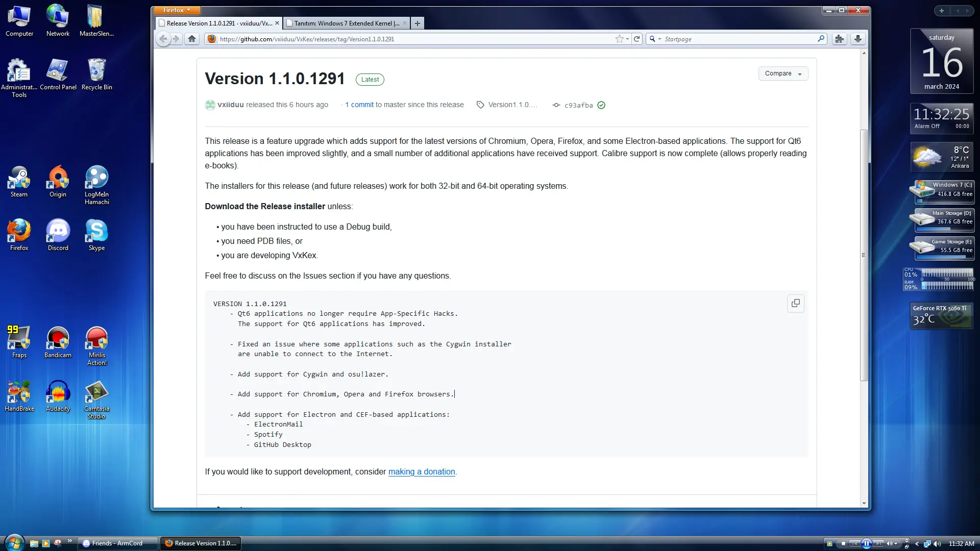
Task: Open the Downloads arrow button
Action: pyautogui.click(x=858, y=39)
